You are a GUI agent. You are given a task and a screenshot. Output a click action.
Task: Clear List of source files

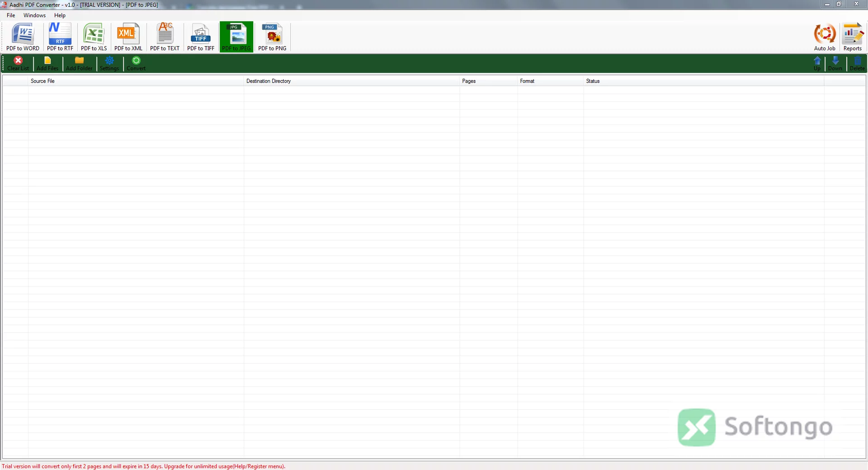click(x=18, y=63)
